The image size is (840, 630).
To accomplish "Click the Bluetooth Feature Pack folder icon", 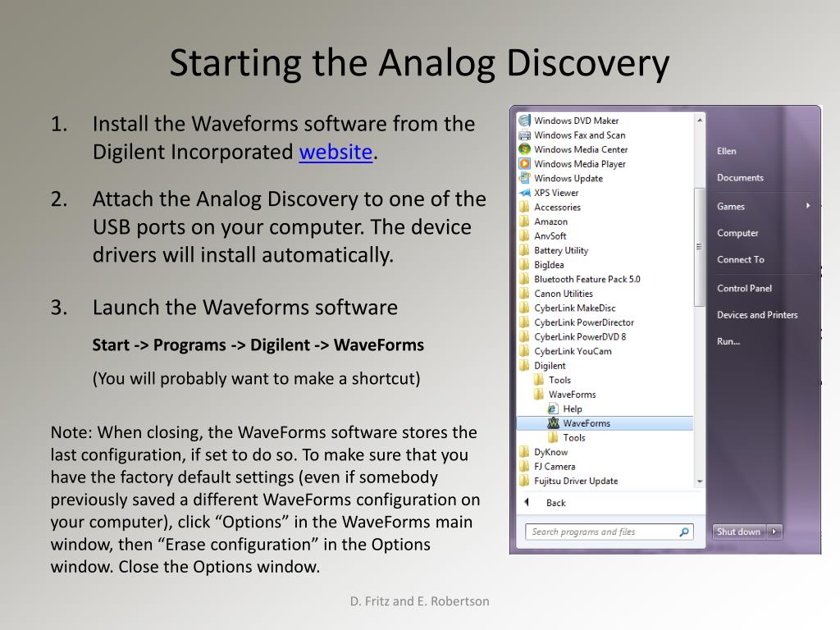I will point(524,279).
